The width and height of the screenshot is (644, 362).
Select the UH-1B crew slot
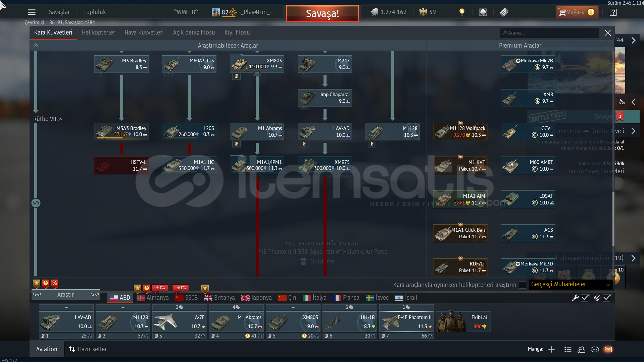click(350, 321)
